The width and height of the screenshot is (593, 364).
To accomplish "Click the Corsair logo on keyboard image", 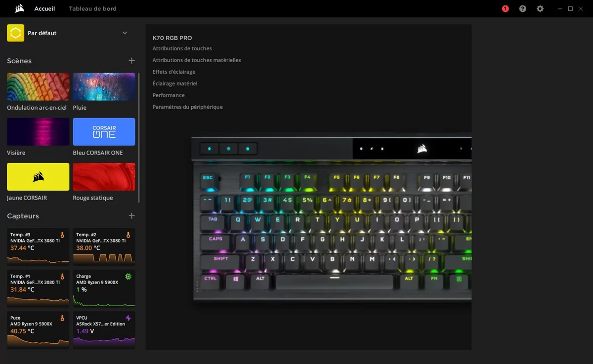I will (422, 148).
